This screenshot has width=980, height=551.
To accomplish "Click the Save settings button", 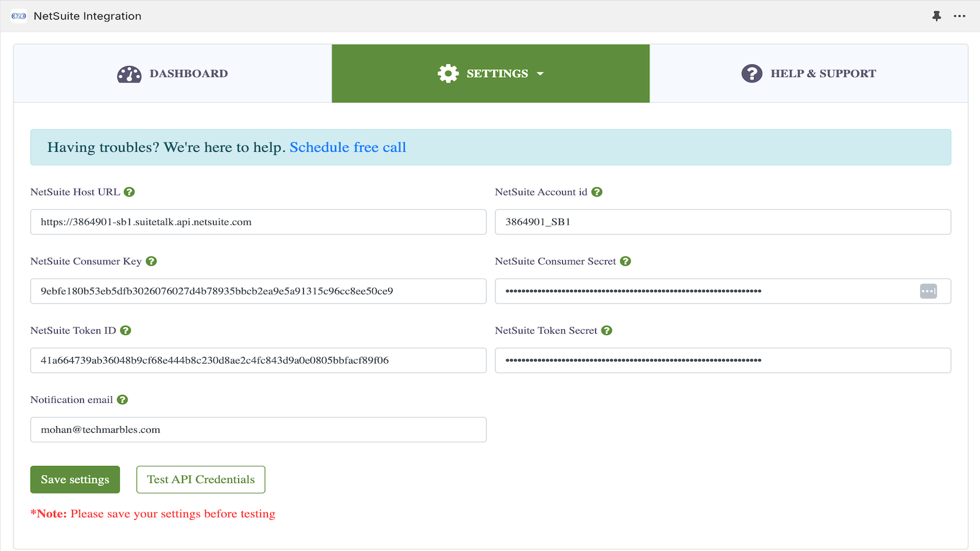I will click(x=75, y=479).
